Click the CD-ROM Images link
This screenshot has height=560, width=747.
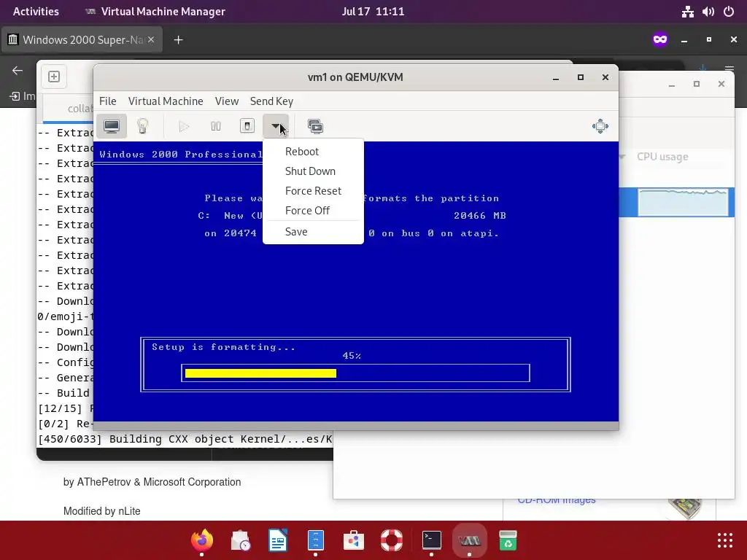click(x=557, y=500)
